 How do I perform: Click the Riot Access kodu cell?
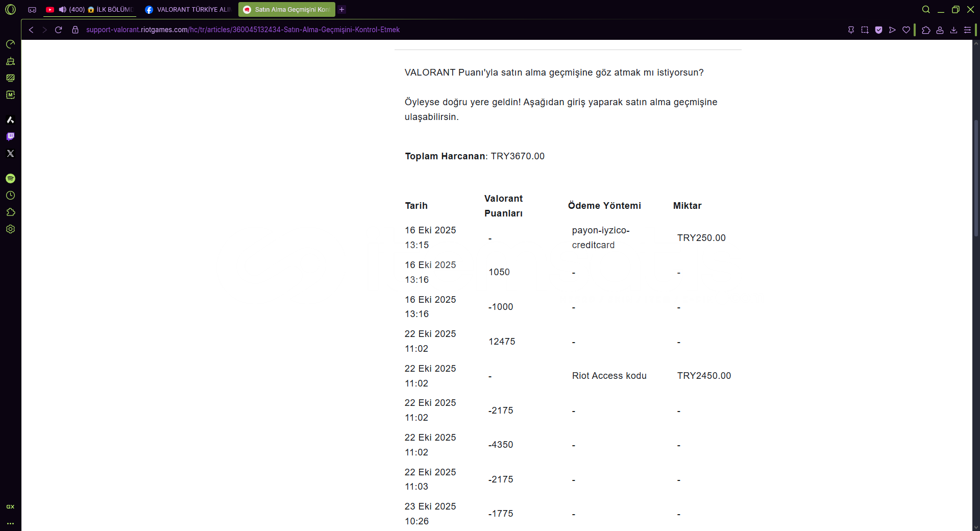click(x=609, y=376)
